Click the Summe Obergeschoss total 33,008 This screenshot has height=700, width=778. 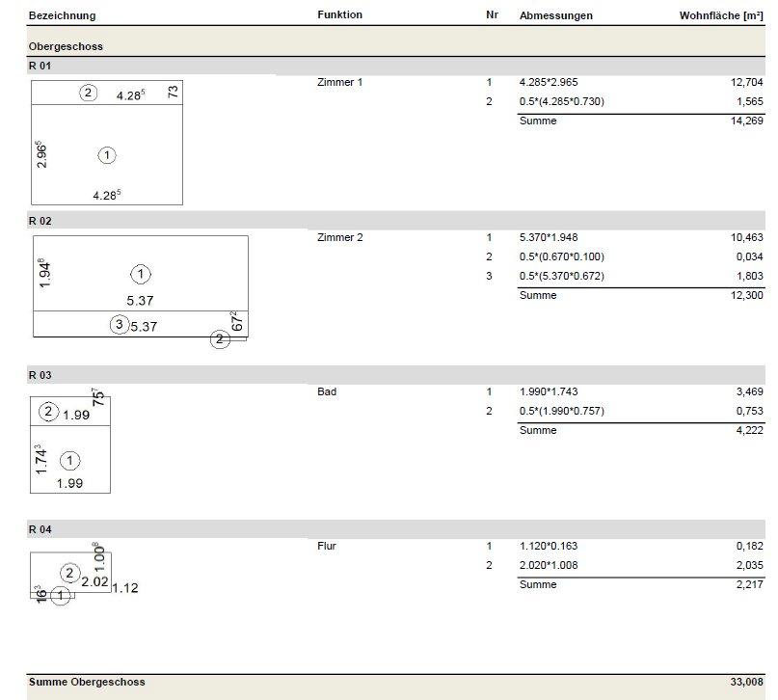746,682
